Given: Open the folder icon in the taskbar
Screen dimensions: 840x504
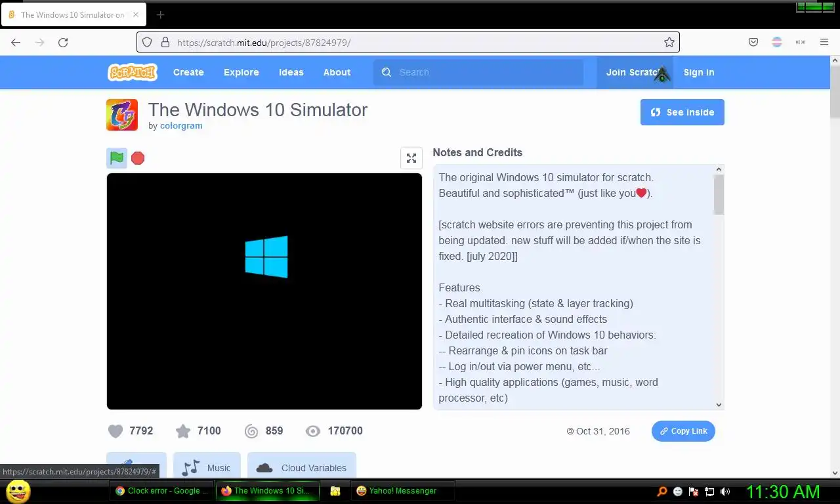Looking at the screenshot, I should click(335, 491).
